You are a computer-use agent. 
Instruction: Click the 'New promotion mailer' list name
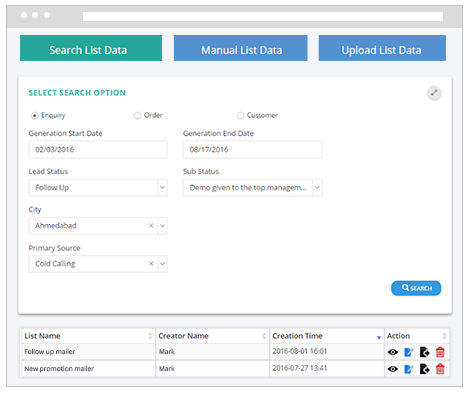click(x=59, y=369)
